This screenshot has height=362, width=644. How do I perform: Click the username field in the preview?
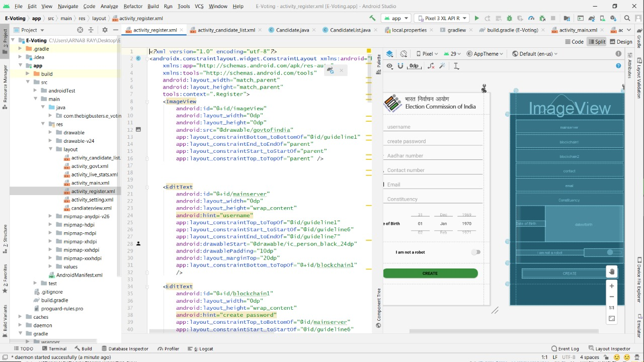(433, 127)
